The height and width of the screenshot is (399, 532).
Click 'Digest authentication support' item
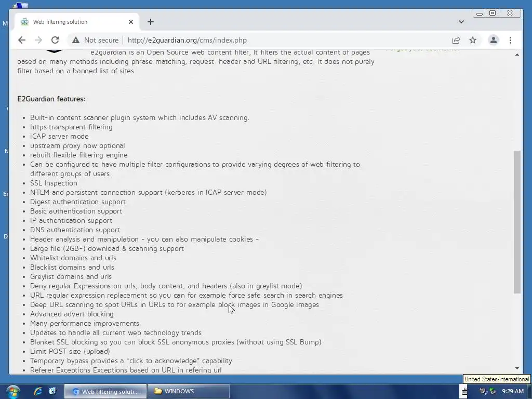point(78,202)
